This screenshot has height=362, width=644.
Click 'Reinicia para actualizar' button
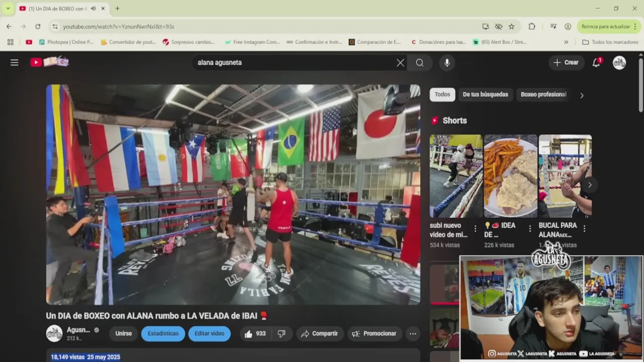coord(609,26)
